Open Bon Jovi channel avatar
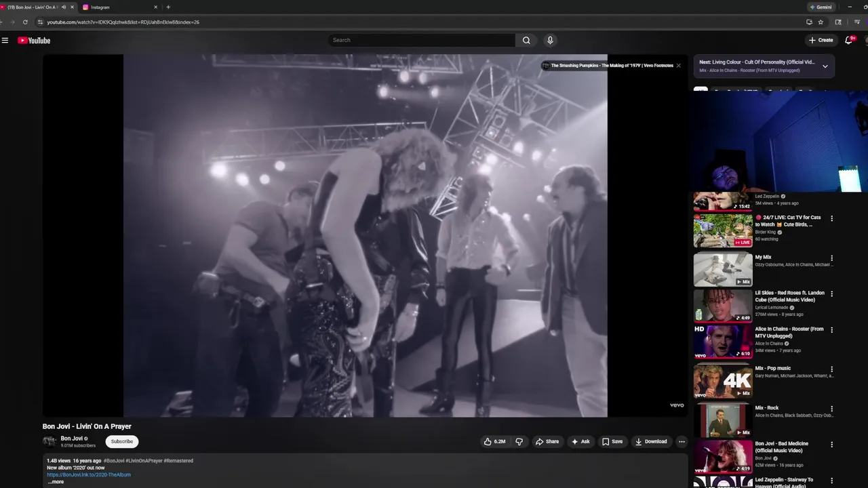Image resolution: width=868 pixels, height=488 pixels. (50, 441)
